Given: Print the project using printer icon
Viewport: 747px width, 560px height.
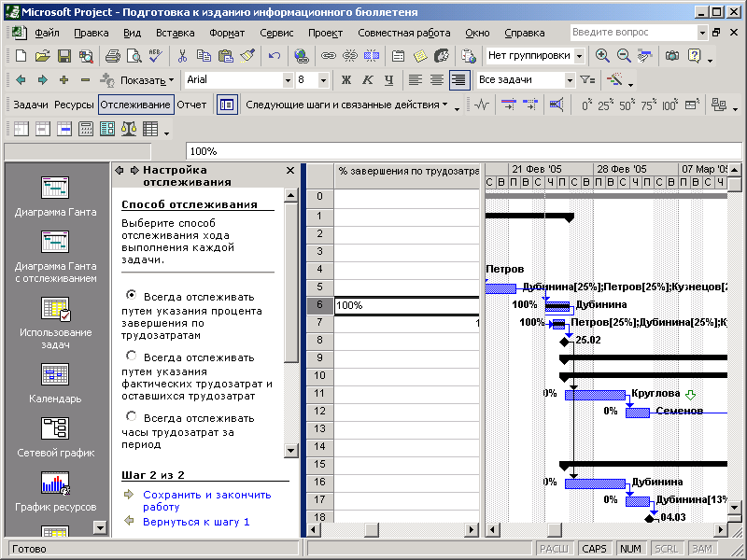Looking at the screenshot, I should [x=112, y=56].
